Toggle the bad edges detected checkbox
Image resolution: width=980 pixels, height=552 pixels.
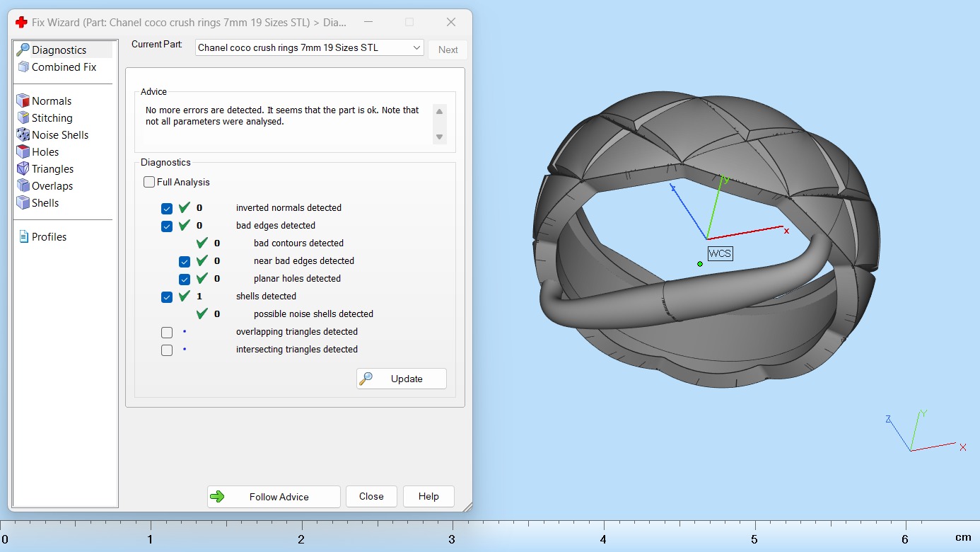[167, 226]
